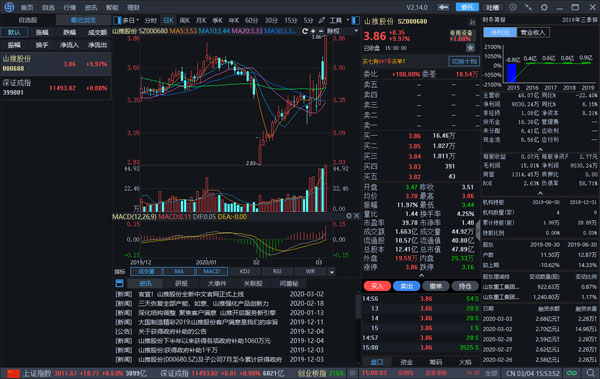600x379 pixels.
Task: Select 深证成指 399001 row in watchlist
Action: [x=55, y=88]
